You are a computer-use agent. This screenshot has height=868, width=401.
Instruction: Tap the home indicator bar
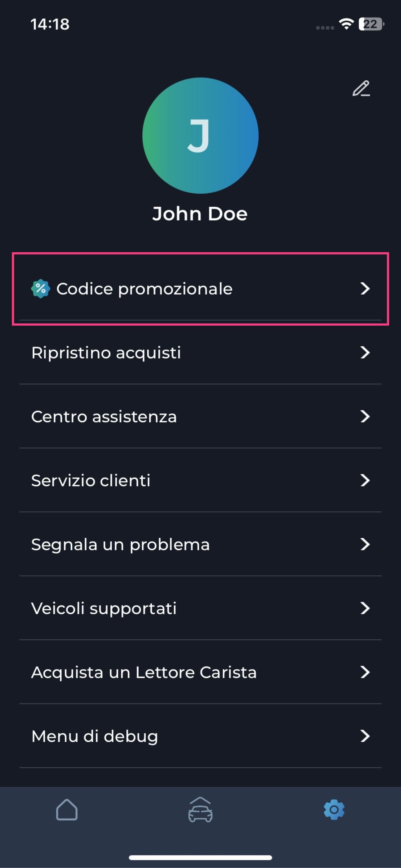pyautogui.click(x=200, y=858)
